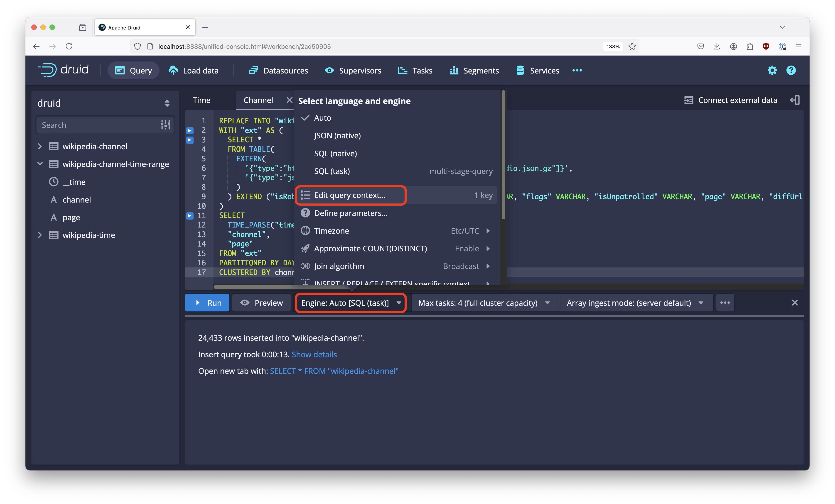
Task: Bookmark page with the star icon
Action: [x=632, y=46]
